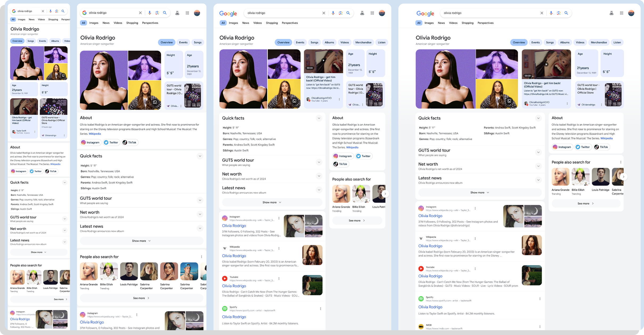644x335 pixels.
Task: Switch to Albums chip in narrowest panel
Action: point(55,41)
